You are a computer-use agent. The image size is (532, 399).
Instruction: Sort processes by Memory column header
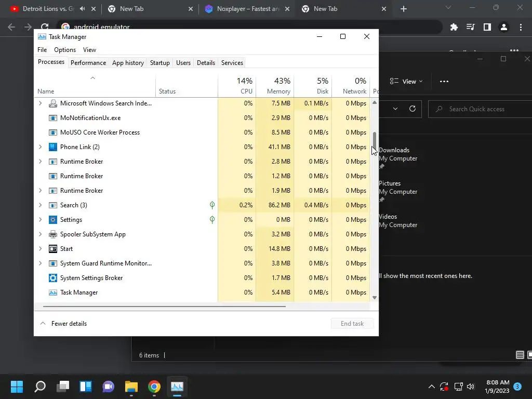point(275,86)
